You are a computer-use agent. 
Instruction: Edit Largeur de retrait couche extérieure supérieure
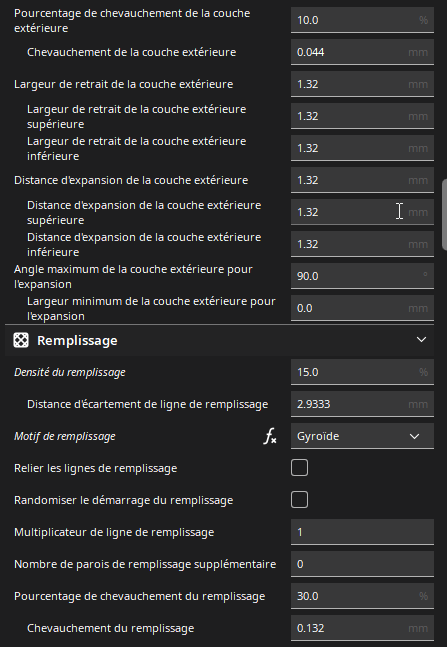[362, 116]
